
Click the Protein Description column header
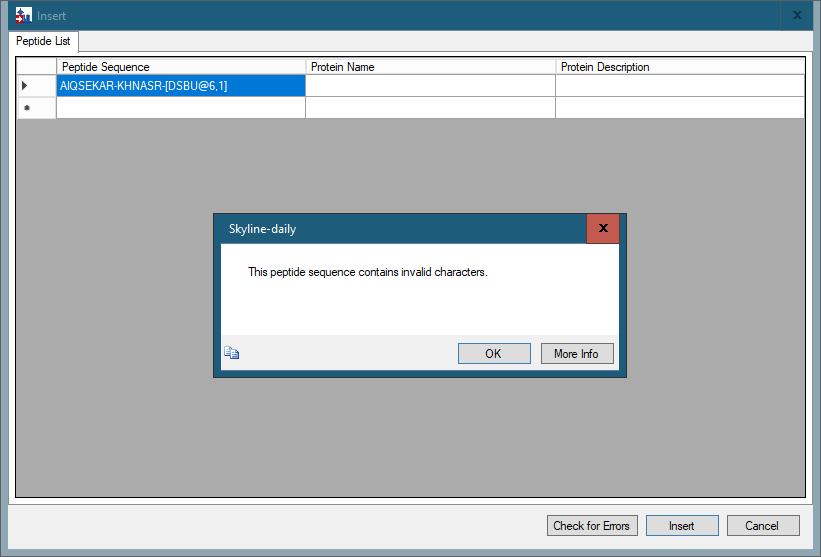680,67
